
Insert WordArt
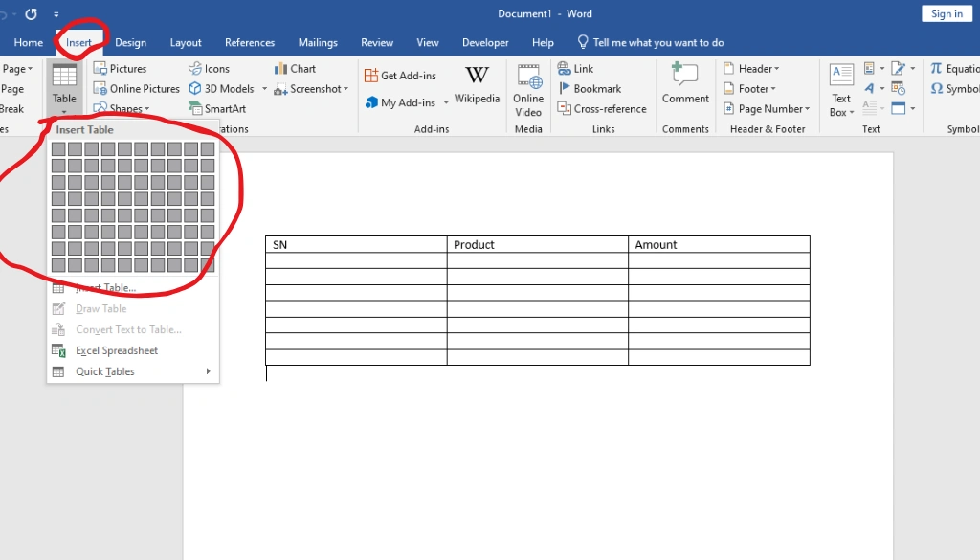pyautogui.click(x=869, y=88)
